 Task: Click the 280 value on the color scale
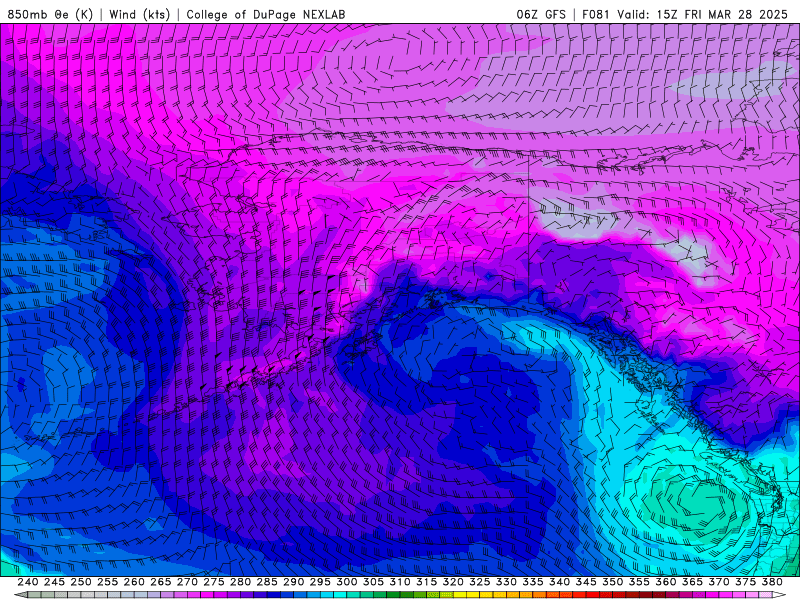(x=240, y=582)
